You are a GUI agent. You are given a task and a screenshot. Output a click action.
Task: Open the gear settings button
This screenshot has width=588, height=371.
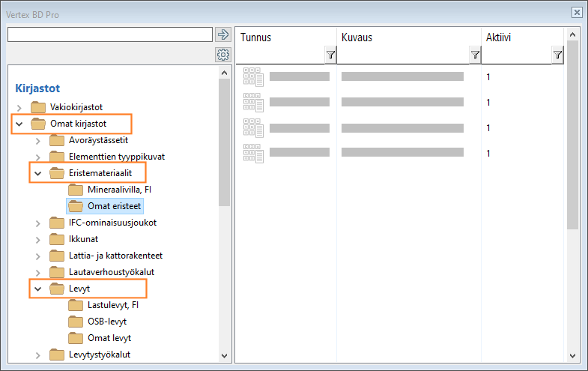pyautogui.click(x=222, y=54)
